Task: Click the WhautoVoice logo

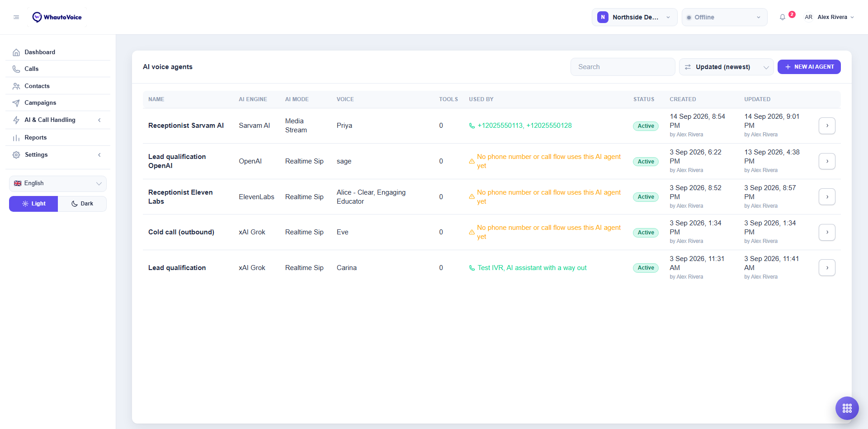Action: click(x=57, y=17)
